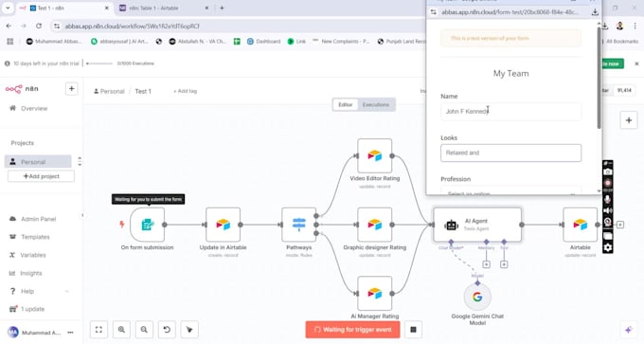644x344 pixels.
Task: Click the Muhammad Abbas bookmark
Action: (54, 41)
